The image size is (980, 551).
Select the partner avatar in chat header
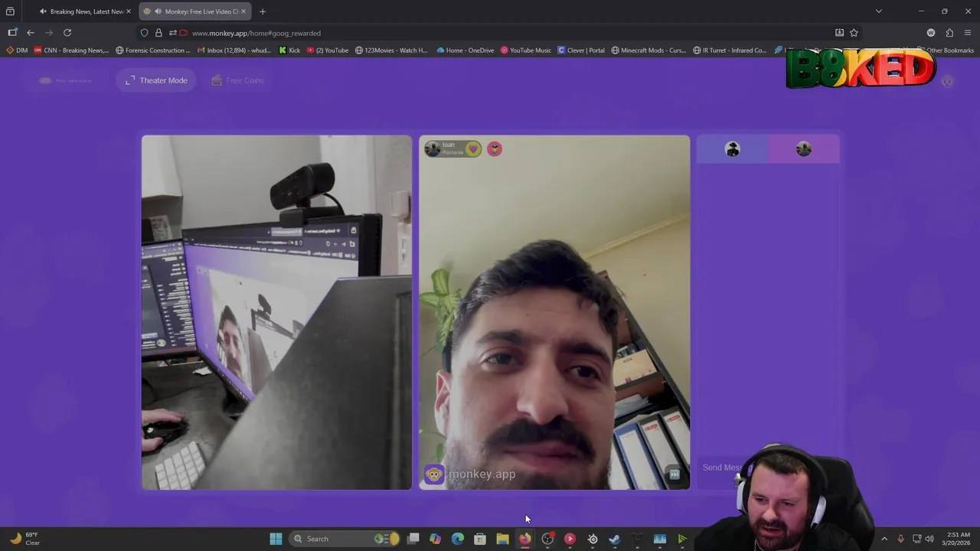tap(803, 149)
